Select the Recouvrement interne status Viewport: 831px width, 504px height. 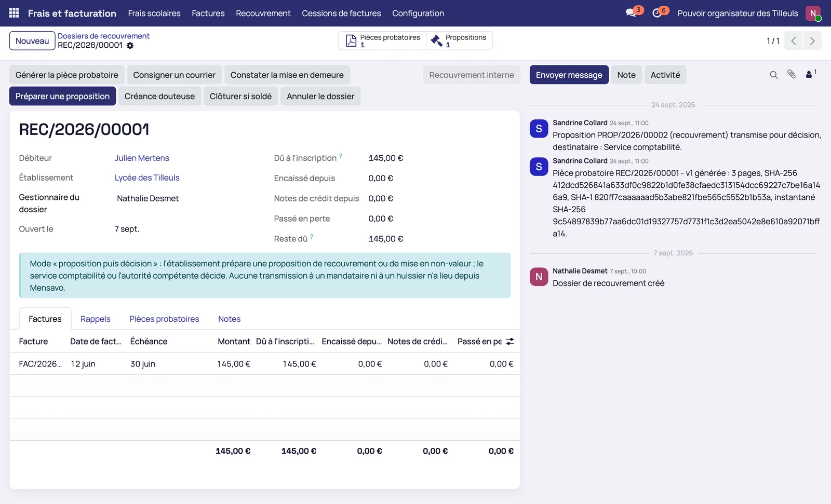click(x=472, y=75)
